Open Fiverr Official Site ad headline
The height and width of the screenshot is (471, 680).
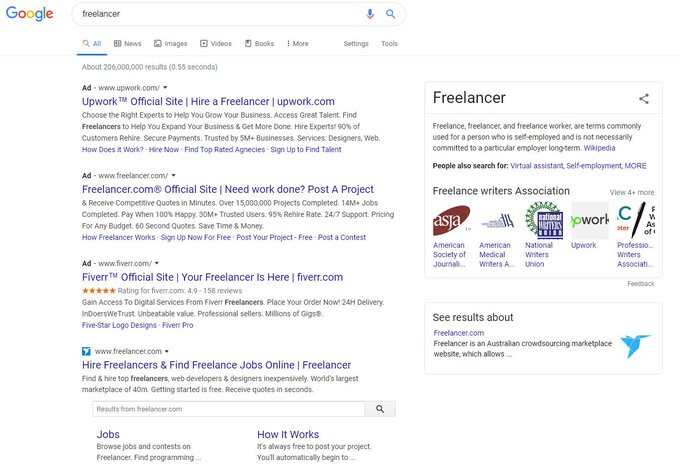pos(212,277)
